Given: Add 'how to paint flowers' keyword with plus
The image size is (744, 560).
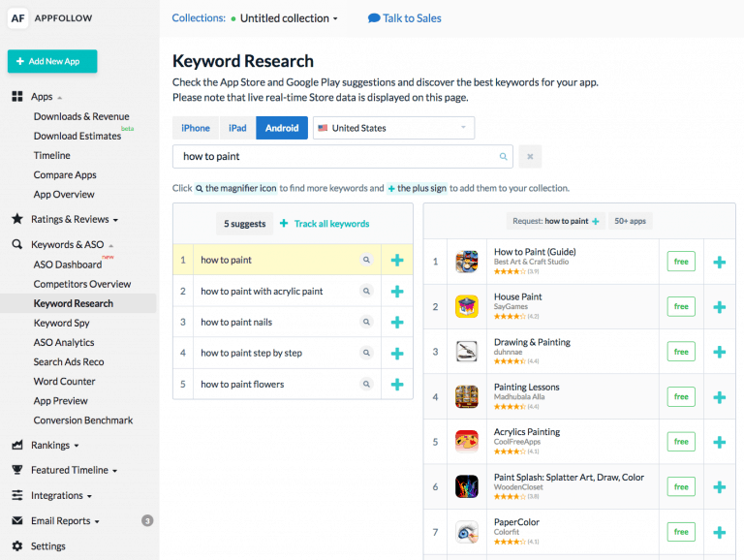Looking at the screenshot, I should (x=396, y=385).
